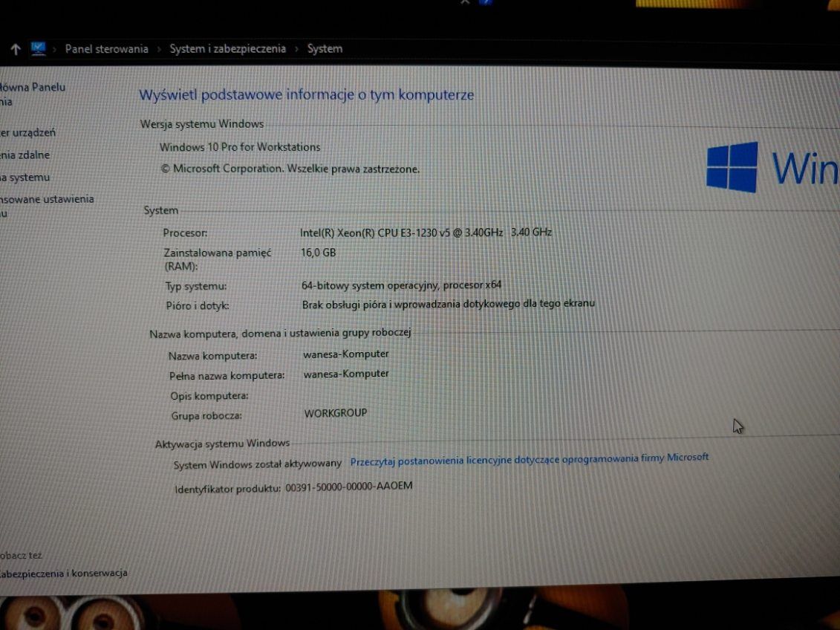Viewport: 840px width, 630px height.
Task: Click the up arrow navigation icon
Action: [x=16, y=49]
